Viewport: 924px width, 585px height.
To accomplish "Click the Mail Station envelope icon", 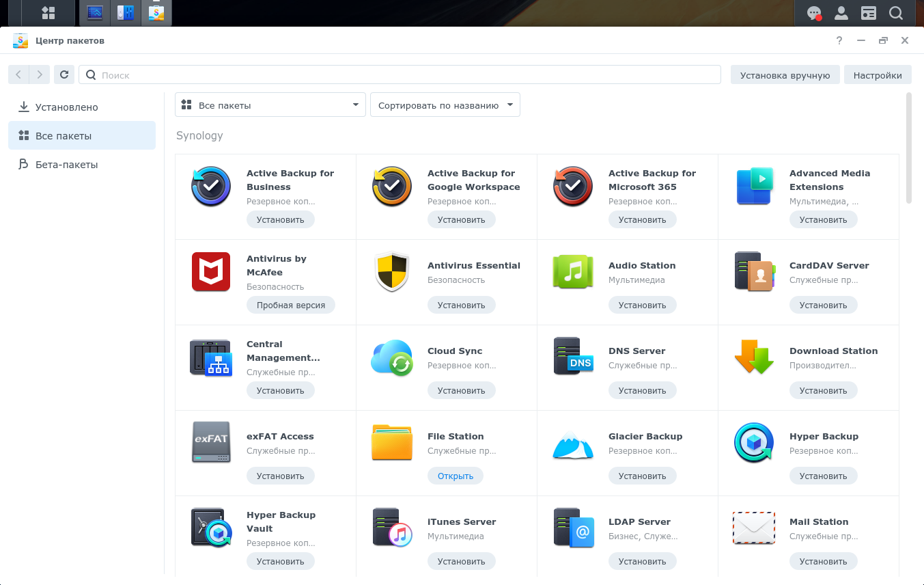I will pyautogui.click(x=754, y=528).
